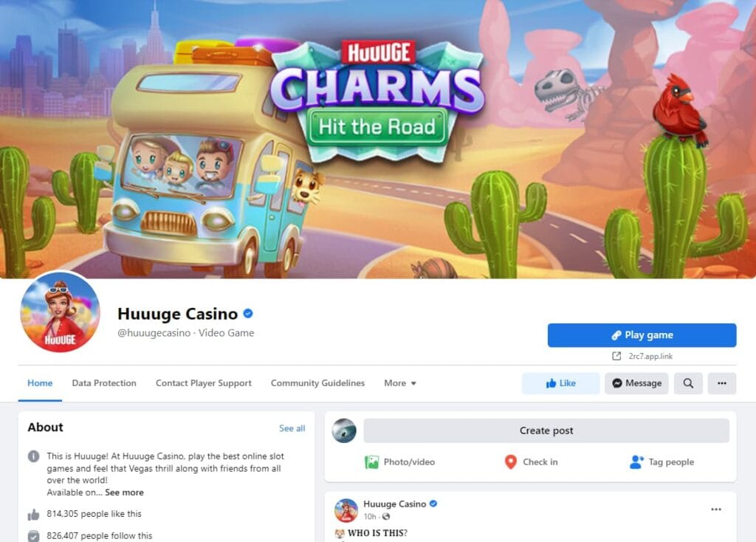The width and height of the screenshot is (756, 542).
Task: Select the Check in location pin
Action: (x=511, y=462)
